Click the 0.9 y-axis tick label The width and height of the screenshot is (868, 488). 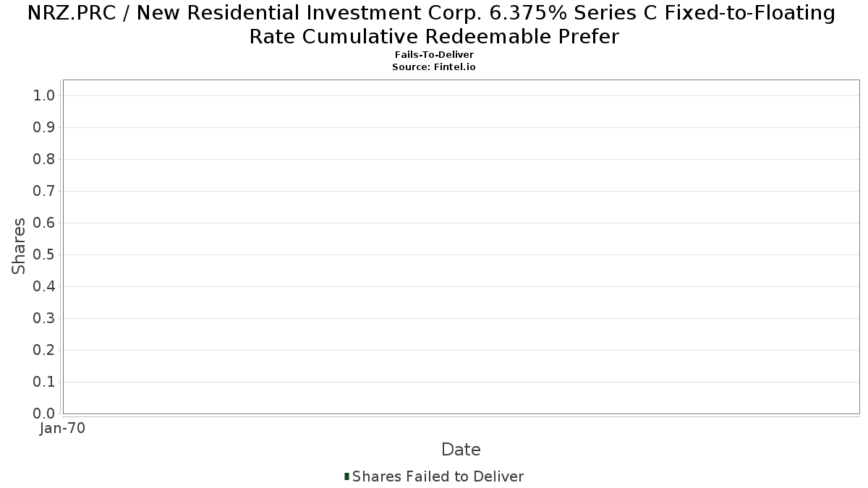(44, 127)
